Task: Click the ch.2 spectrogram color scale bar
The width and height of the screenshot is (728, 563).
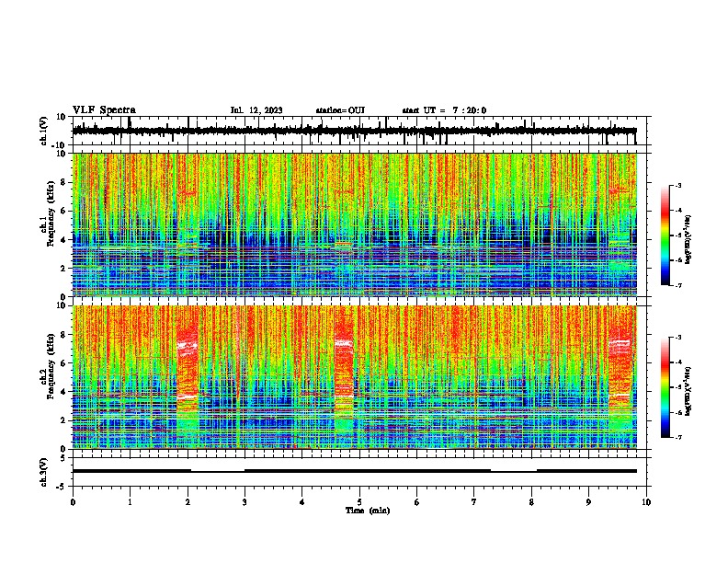Action: (x=665, y=387)
